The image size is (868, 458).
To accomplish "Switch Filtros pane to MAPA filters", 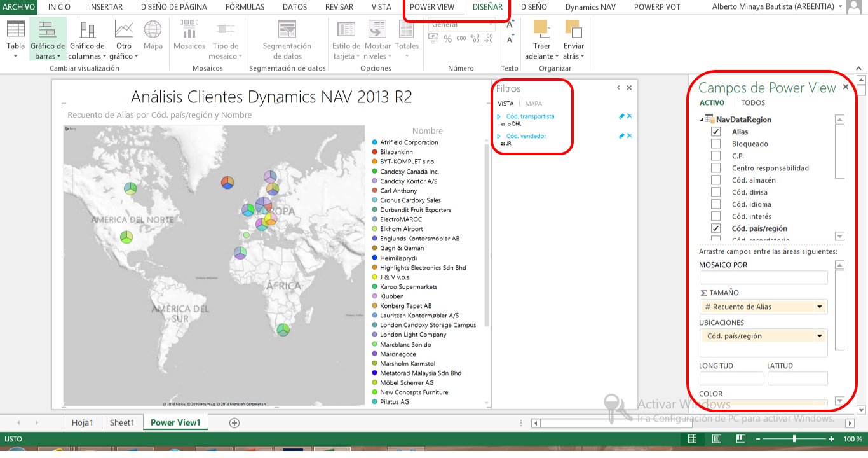I will click(534, 104).
